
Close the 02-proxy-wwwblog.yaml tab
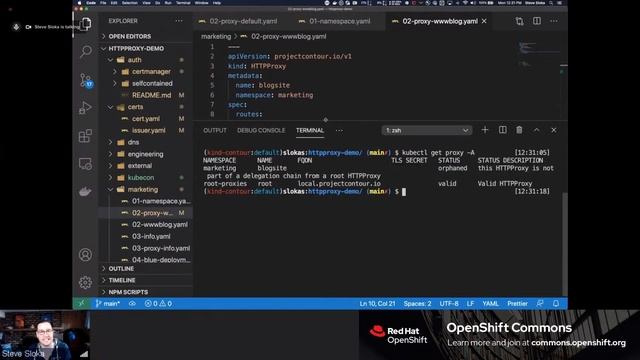pyautogui.click(x=484, y=21)
